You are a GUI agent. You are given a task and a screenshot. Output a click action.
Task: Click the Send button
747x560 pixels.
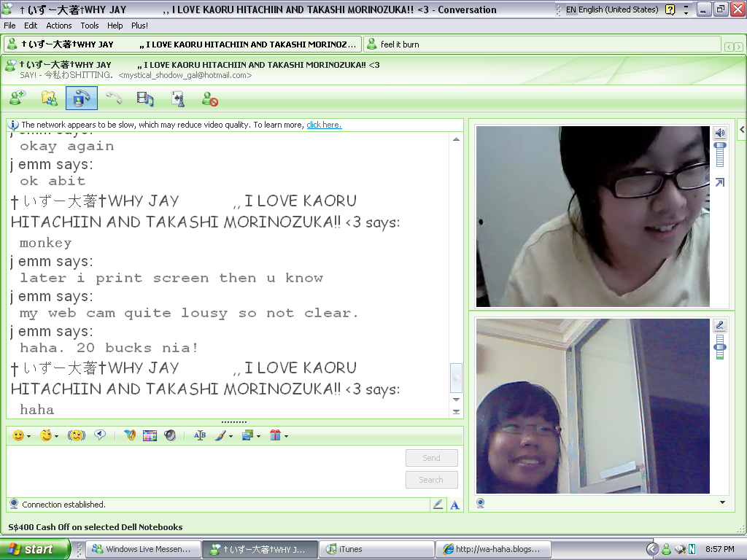(432, 458)
